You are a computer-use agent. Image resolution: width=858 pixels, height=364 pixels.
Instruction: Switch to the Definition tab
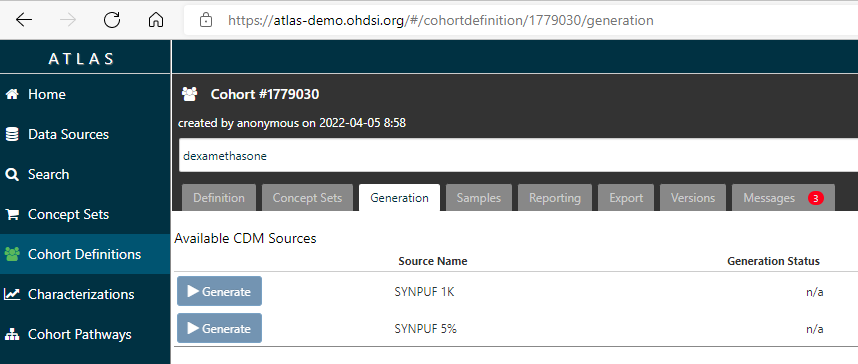coord(219,198)
